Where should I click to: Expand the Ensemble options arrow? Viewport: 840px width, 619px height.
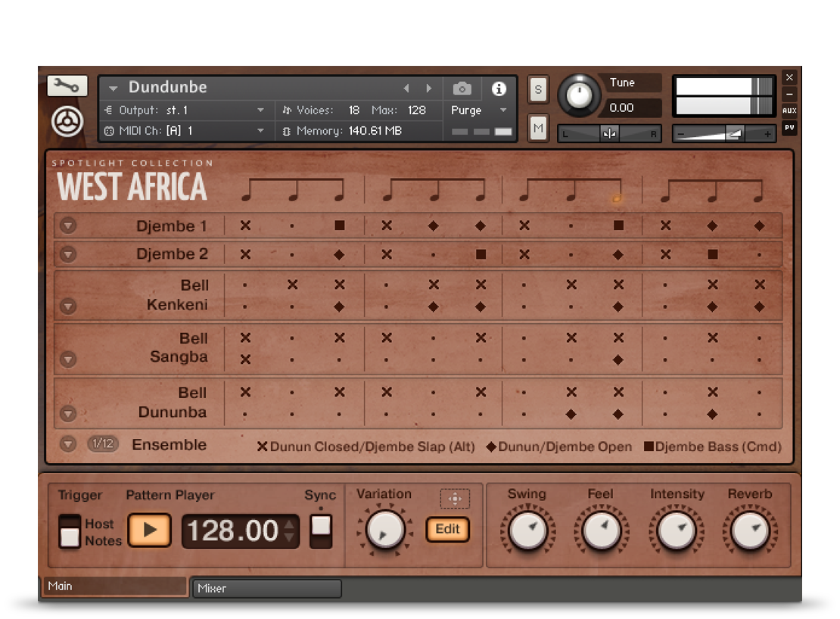(x=68, y=444)
